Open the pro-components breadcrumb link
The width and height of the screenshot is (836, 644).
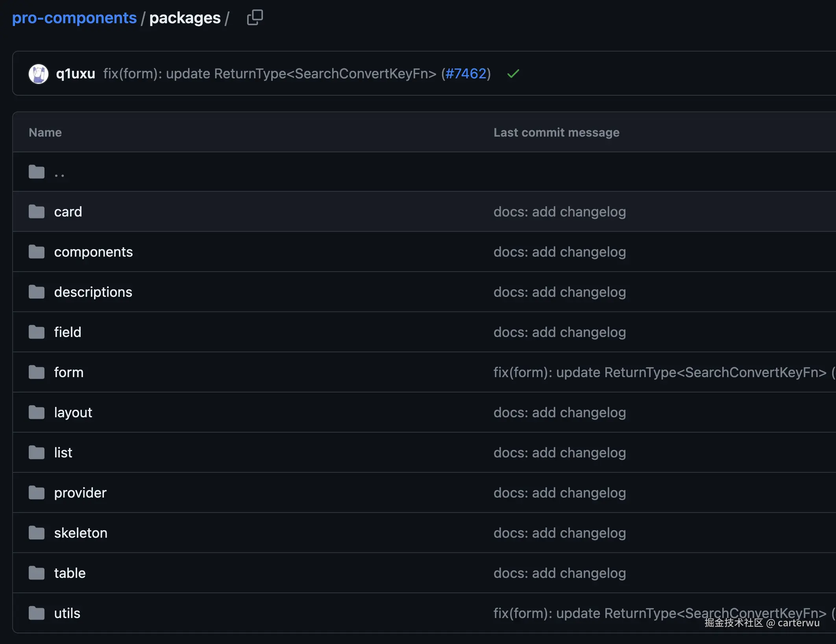[74, 18]
